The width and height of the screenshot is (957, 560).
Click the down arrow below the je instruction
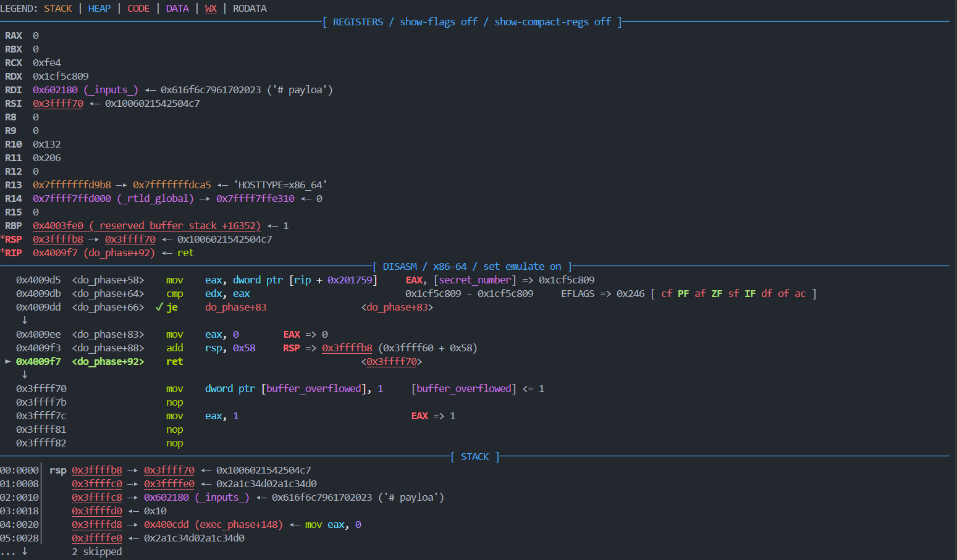[x=25, y=320]
